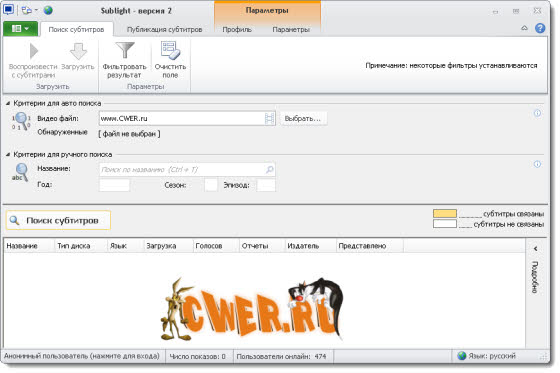
Task: Sort by Издатель column header
Action: [310, 246]
